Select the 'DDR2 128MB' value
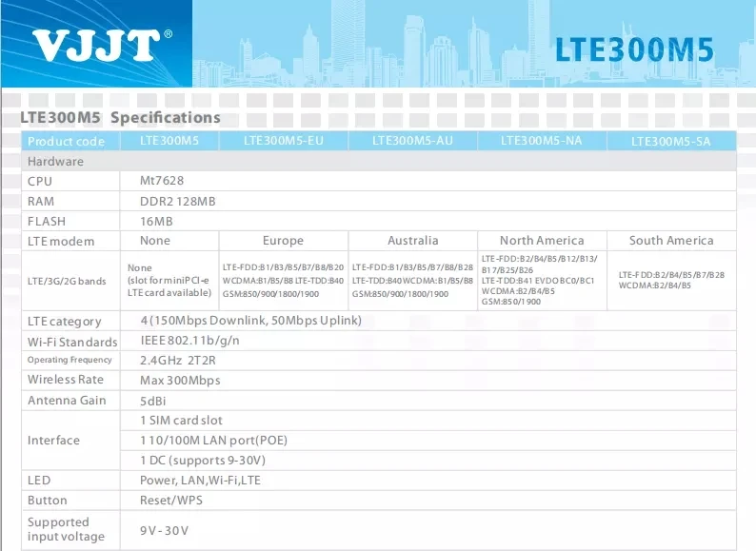 click(x=177, y=201)
